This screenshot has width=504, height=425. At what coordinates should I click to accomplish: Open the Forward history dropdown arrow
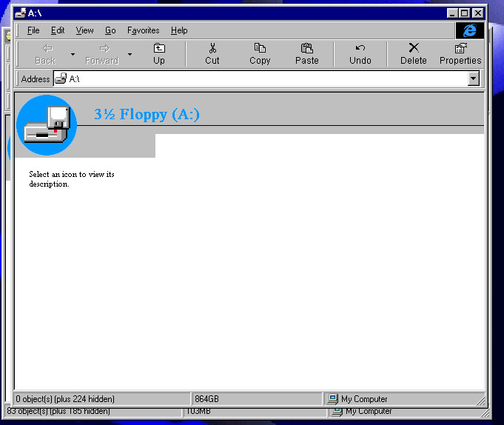(130, 54)
